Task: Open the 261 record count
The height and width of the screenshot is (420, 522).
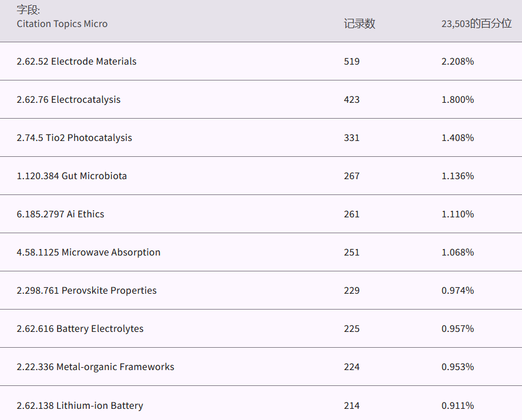Action: pos(352,214)
